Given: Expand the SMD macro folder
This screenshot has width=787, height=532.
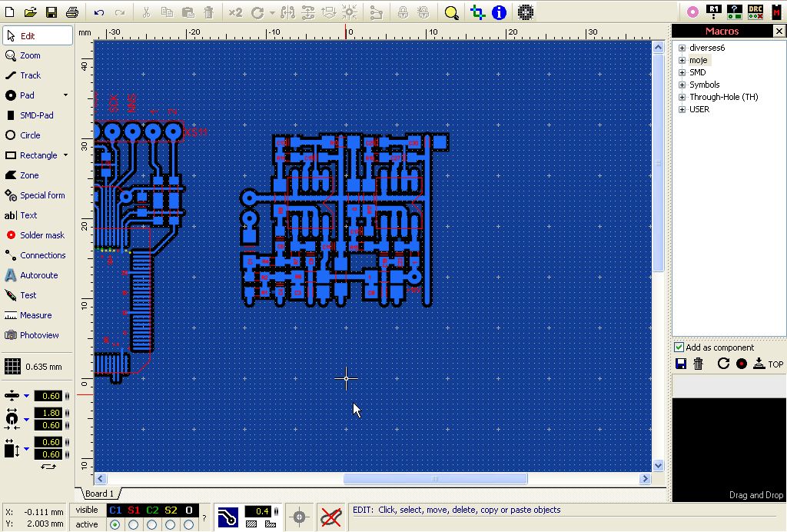Looking at the screenshot, I should coord(682,72).
